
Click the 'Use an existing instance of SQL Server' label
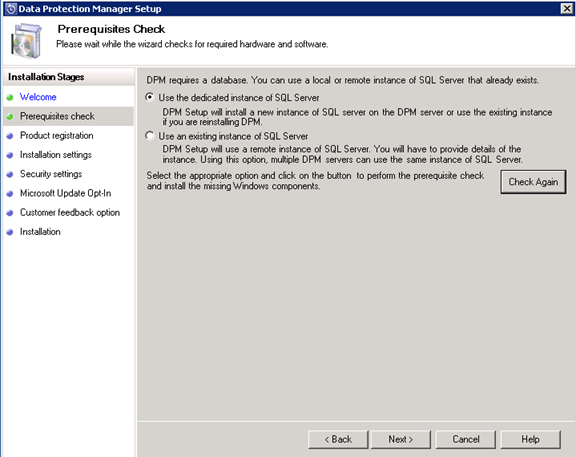233,136
